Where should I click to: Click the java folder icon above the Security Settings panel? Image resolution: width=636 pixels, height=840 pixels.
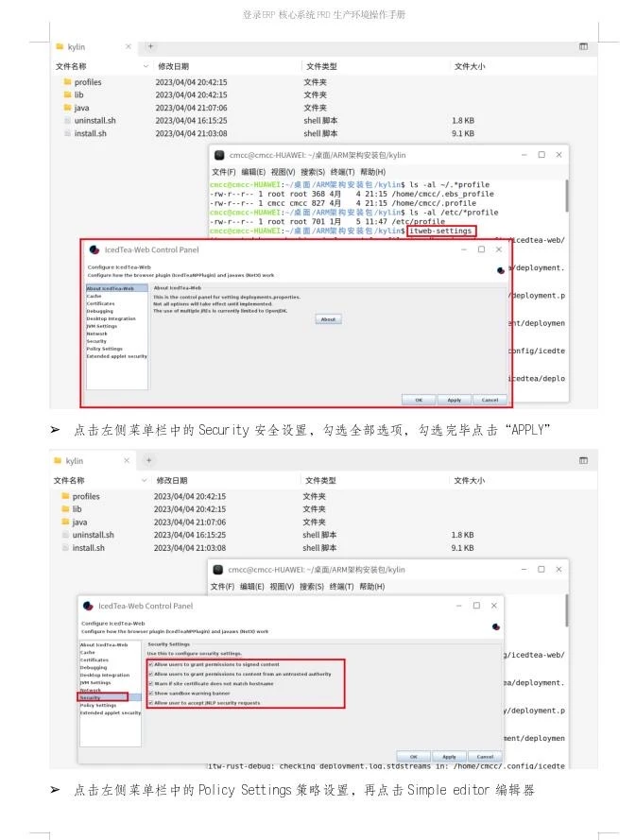65,522
